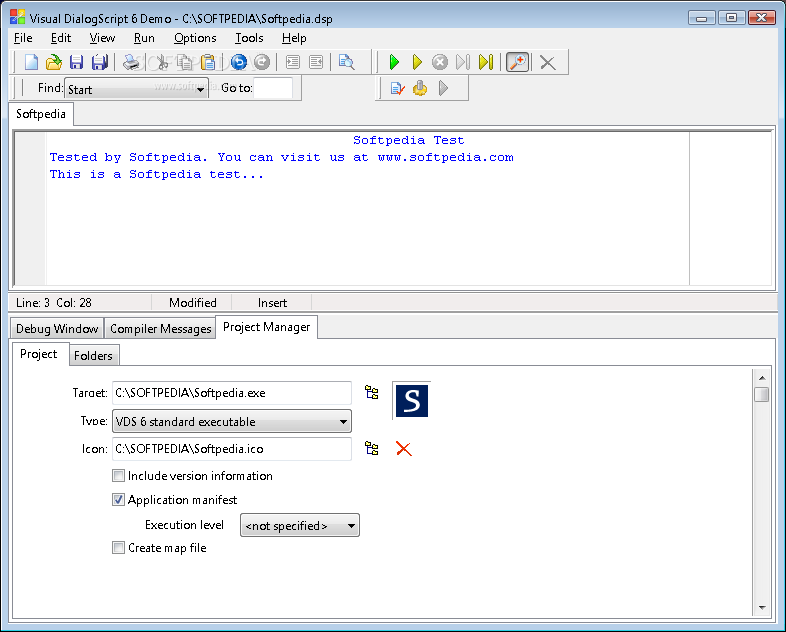Print the script

[x=131, y=62]
